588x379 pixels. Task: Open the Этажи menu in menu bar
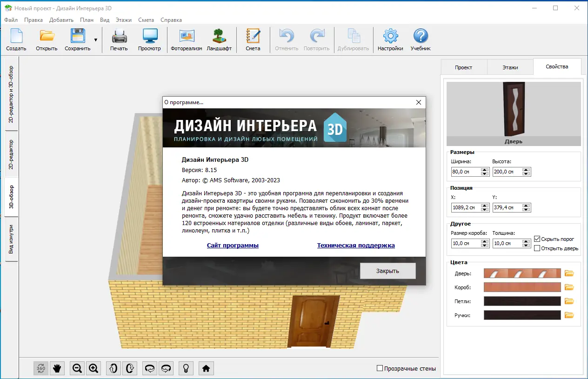(124, 20)
